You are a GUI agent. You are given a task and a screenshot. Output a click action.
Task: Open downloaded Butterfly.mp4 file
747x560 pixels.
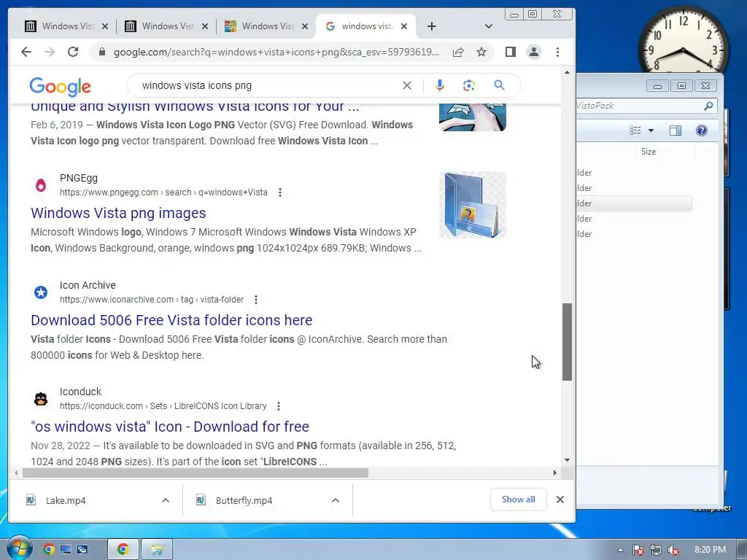pyautogui.click(x=244, y=500)
